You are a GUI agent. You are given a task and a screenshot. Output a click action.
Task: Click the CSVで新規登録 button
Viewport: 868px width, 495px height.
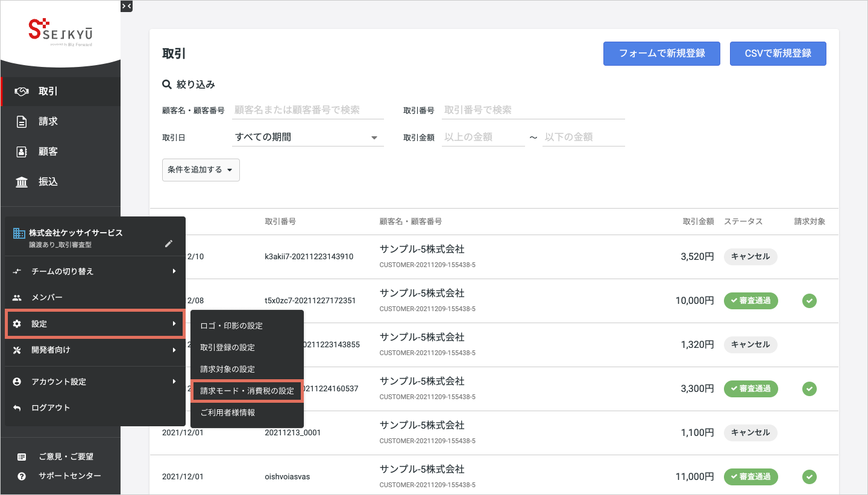tap(778, 53)
